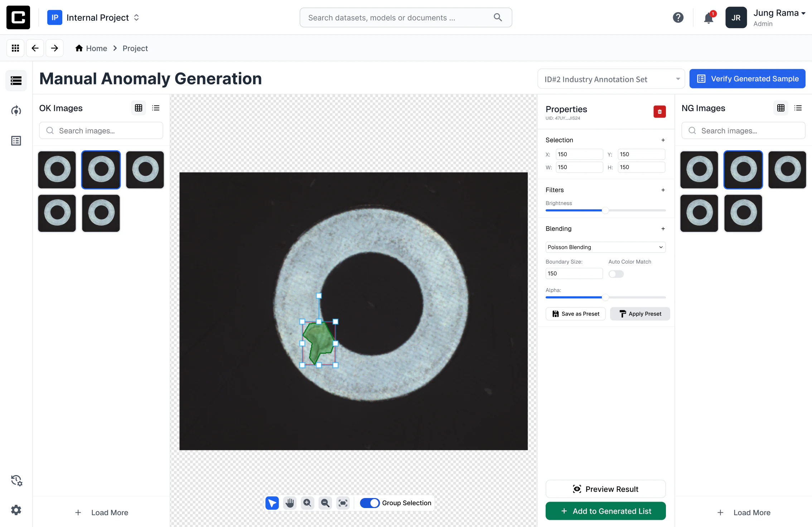
Task: Switch NG Images to list view
Action: pyautogui.click(x=798, y=108)
